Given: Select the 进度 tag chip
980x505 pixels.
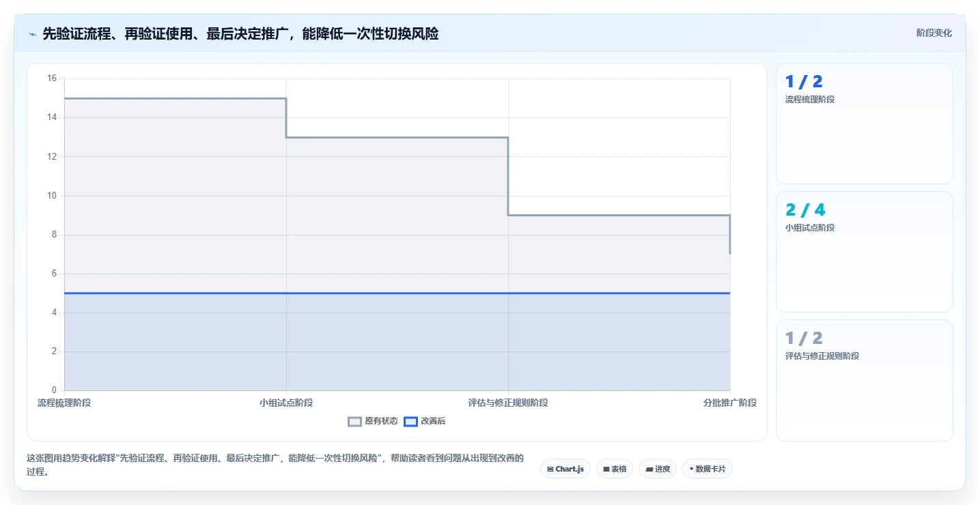Looking at the screenshot, I should coord(658,469).
